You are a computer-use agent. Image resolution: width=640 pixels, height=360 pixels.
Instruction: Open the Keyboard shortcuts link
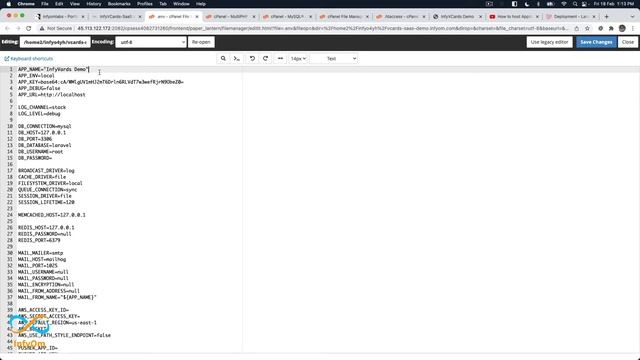click(x=29, y=59)
